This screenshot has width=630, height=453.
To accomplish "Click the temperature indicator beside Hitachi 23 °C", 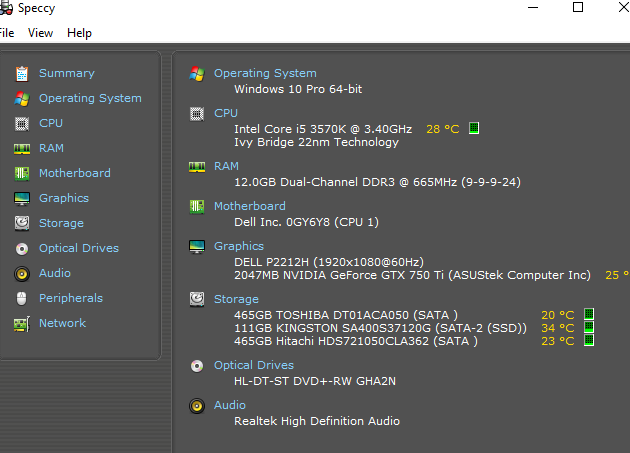I will (589, 340).
